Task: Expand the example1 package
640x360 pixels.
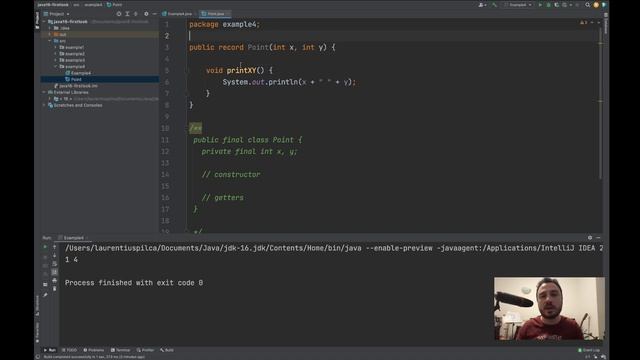Action: coord(56,47)
